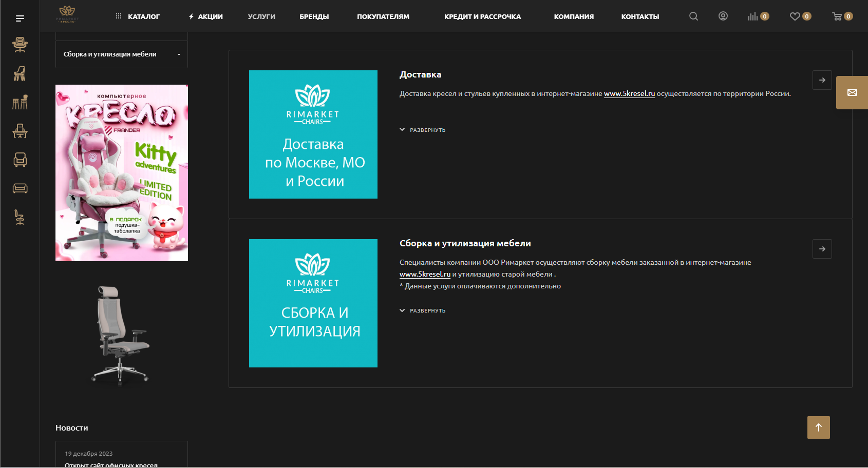This screenshot has height=468, width=868.
Task: Click the arrow button beside Доставка
Action: [x=822, y=80]
